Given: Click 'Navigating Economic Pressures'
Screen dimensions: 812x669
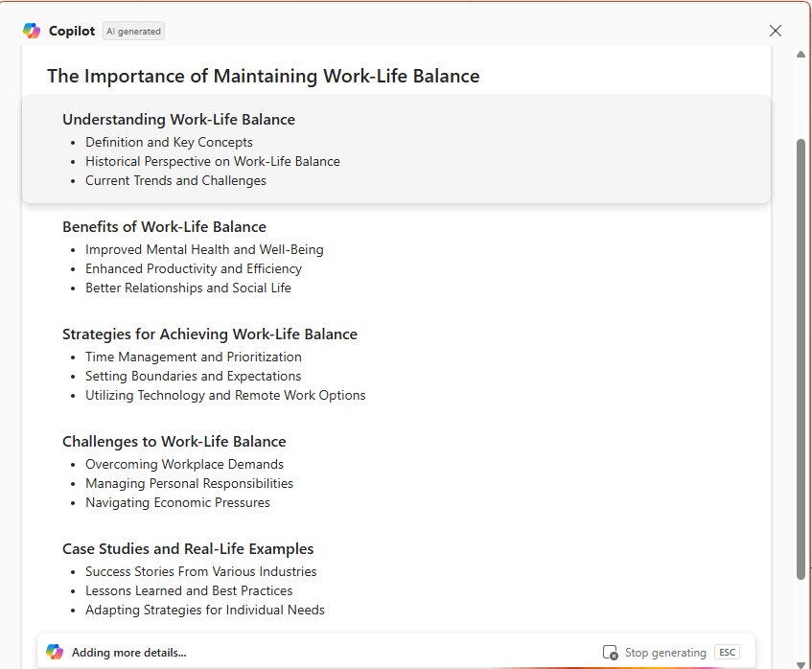Looking at the screenshot, I should [x=177, y=502].
